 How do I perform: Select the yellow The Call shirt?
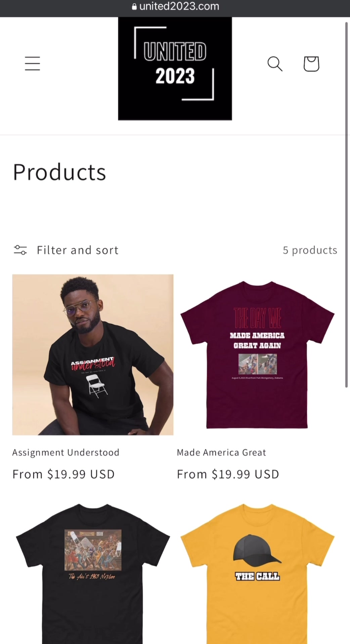(x=257, y=573)
